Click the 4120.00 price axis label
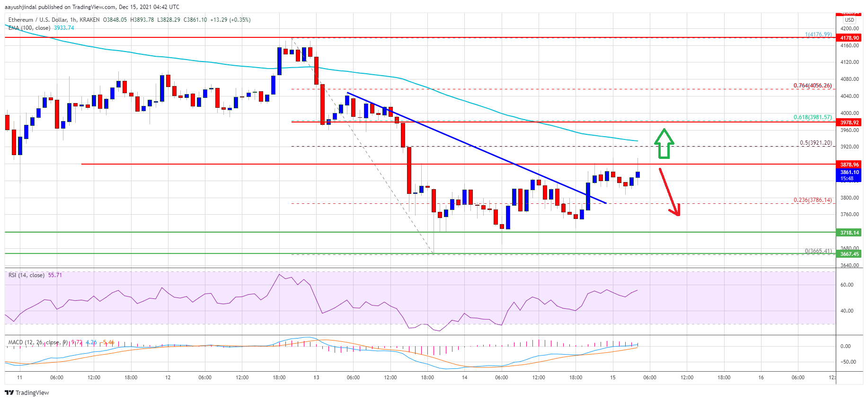The width and height of the screenshot is (868, 401). [850, 62]
